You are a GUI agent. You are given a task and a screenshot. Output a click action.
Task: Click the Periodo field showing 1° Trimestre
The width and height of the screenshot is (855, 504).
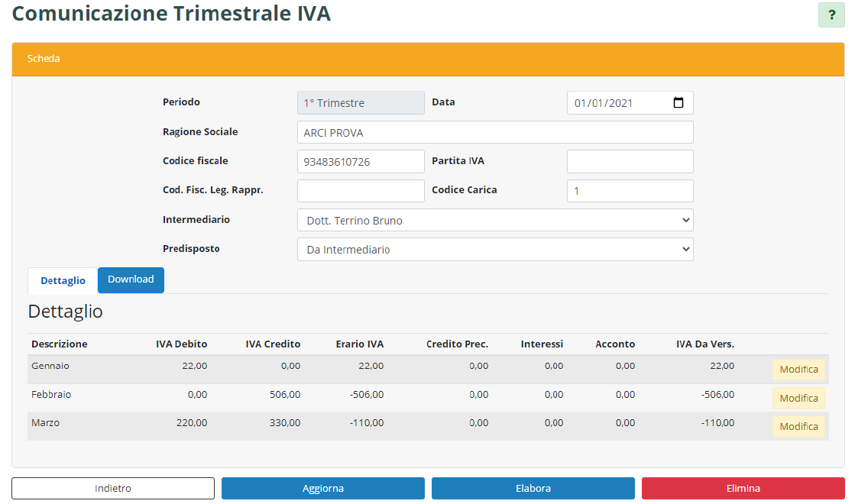[x=360, y=103]
